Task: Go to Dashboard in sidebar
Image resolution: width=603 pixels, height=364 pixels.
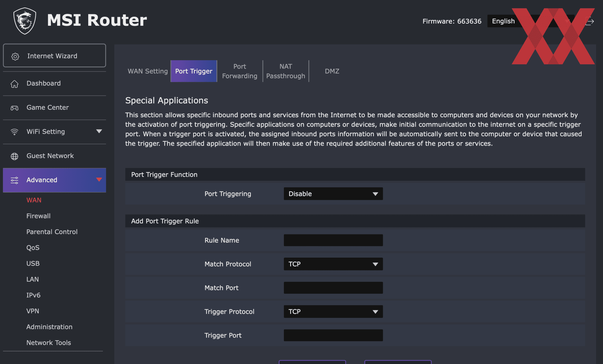Action: [54, 83]
